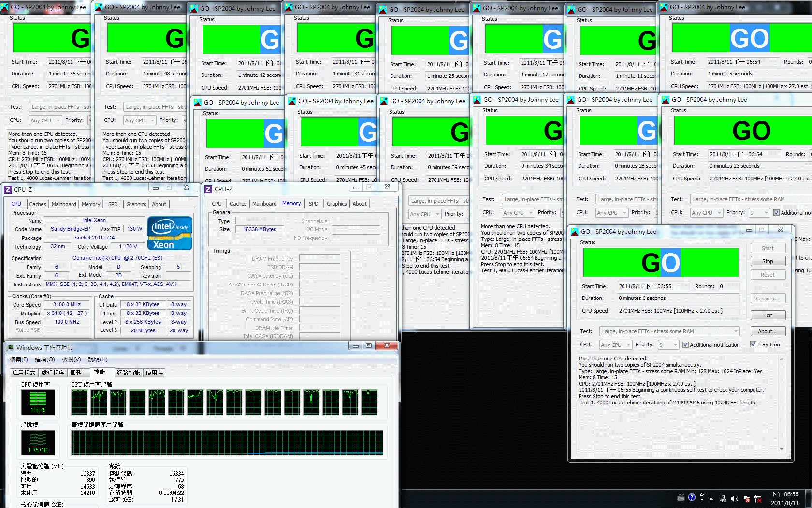
Task: Open the Action Center flag icon
Action: [x=746, y=499]
